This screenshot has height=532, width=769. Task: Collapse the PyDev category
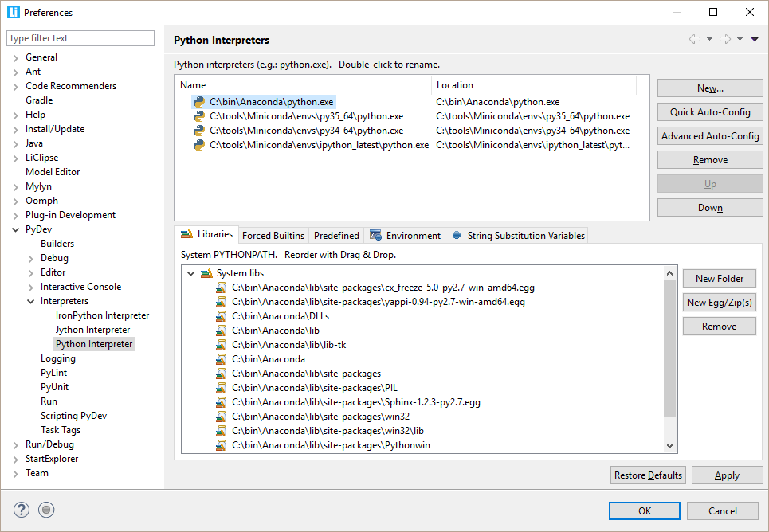point(16,229)
